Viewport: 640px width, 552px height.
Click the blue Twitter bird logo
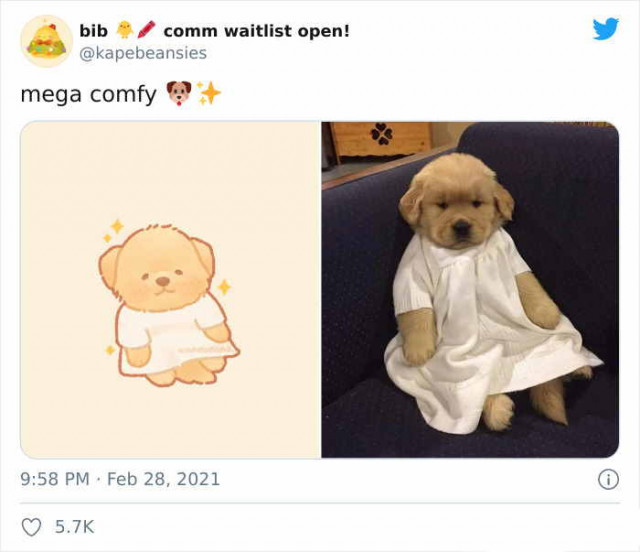[606, 29]
